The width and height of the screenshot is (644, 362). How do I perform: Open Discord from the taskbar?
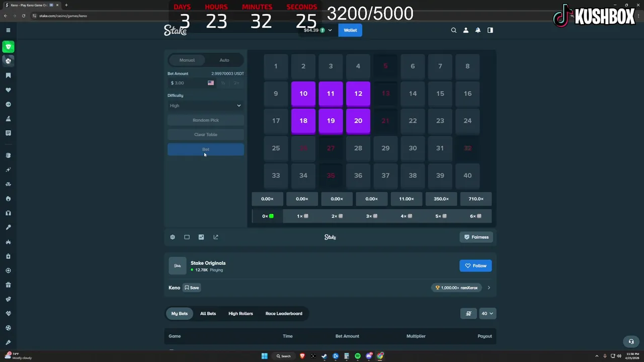coord(369,356)
